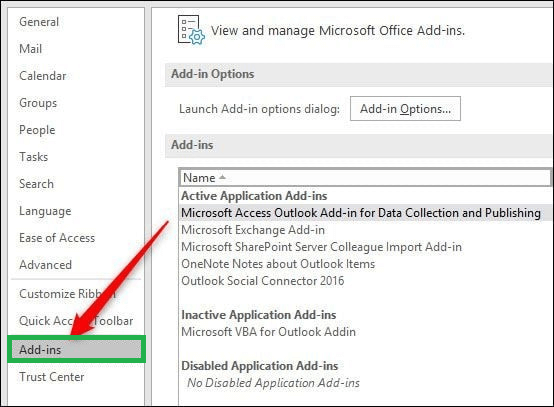Go to Calendar options
554x407 pixels.
42,76
